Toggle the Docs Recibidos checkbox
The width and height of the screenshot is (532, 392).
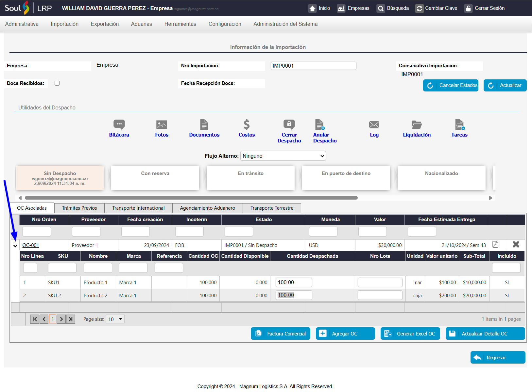click(57, 83)
